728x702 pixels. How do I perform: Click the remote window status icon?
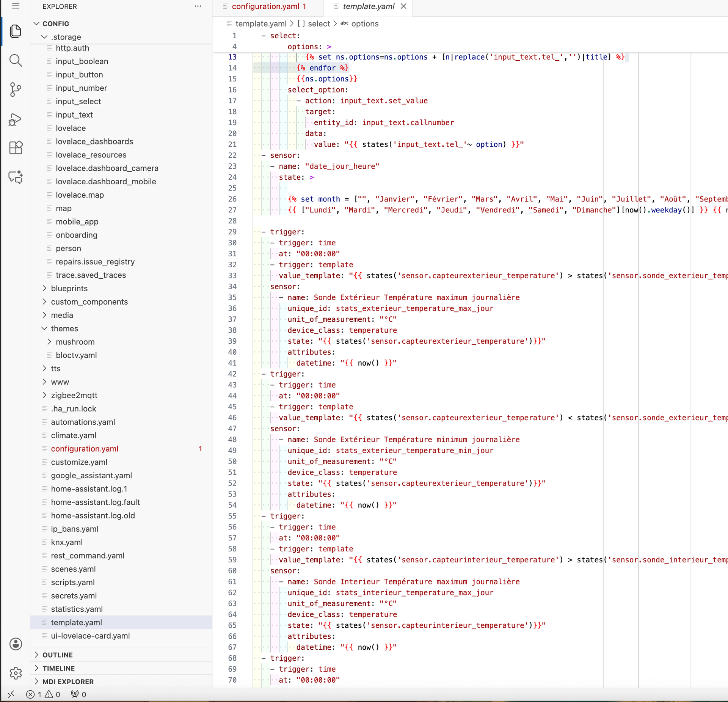tap(11, 694)
